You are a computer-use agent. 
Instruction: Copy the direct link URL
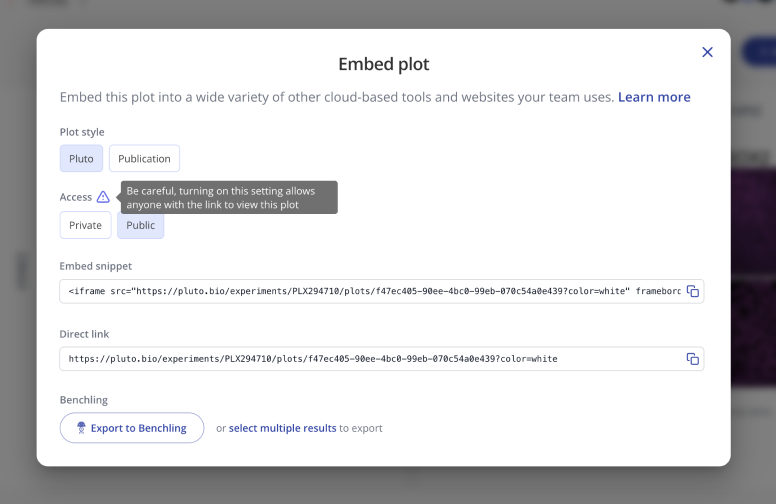click(x=692, y=359)
